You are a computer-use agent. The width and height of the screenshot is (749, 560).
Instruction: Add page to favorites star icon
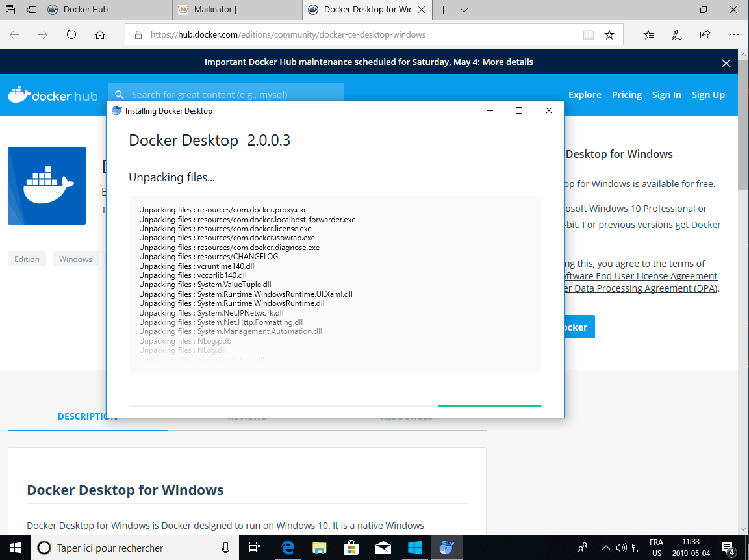point(609,35)
